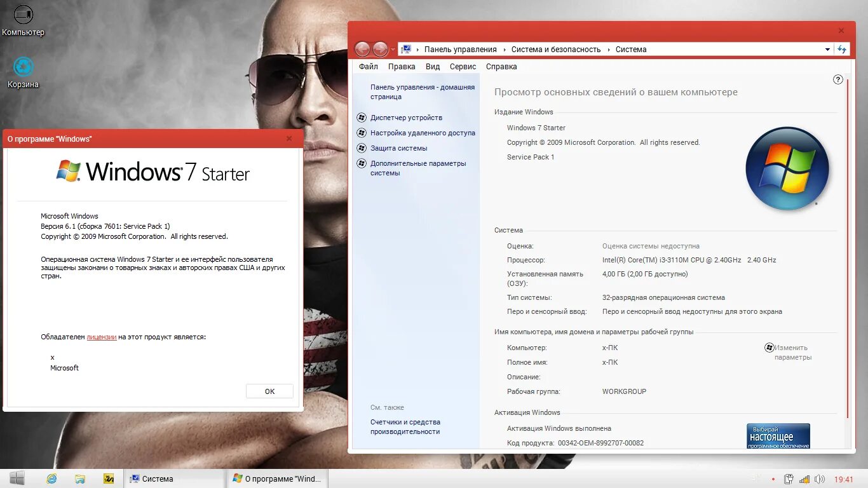Open address bar history dropdown
Viewport: 868px width, 488px height.
[x=827, y=50]
